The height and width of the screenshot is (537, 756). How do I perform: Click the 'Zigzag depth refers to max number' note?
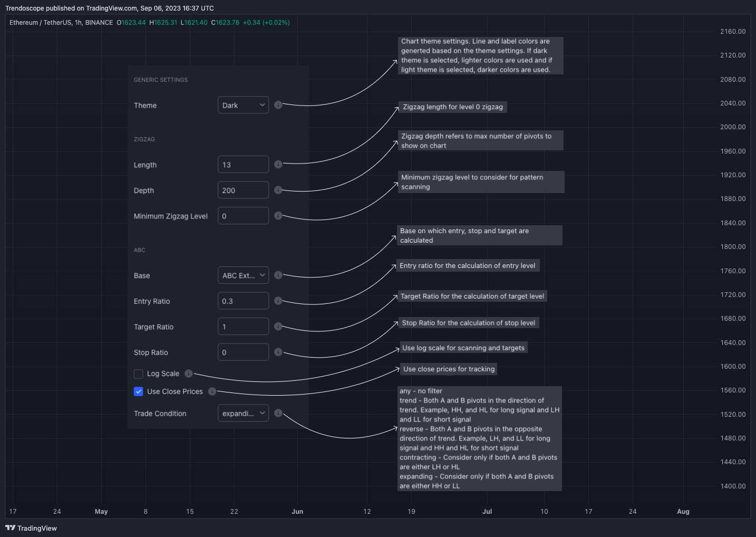pos(480,140)
